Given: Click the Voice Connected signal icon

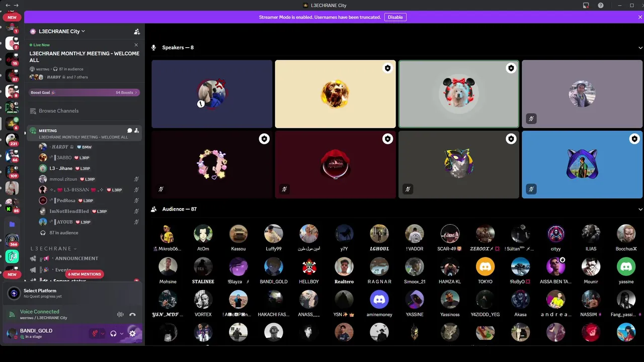Looking at the screenshot, I should (x=12, y=314).
